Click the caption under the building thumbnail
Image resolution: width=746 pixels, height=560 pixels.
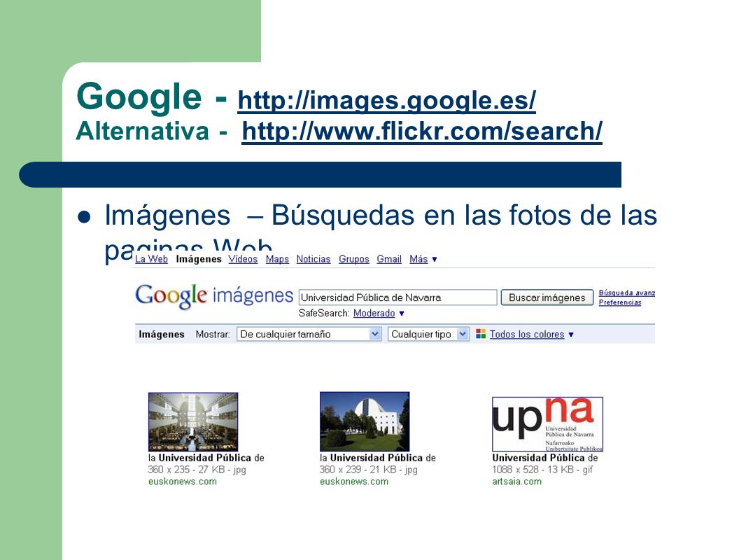pos(378,458)
